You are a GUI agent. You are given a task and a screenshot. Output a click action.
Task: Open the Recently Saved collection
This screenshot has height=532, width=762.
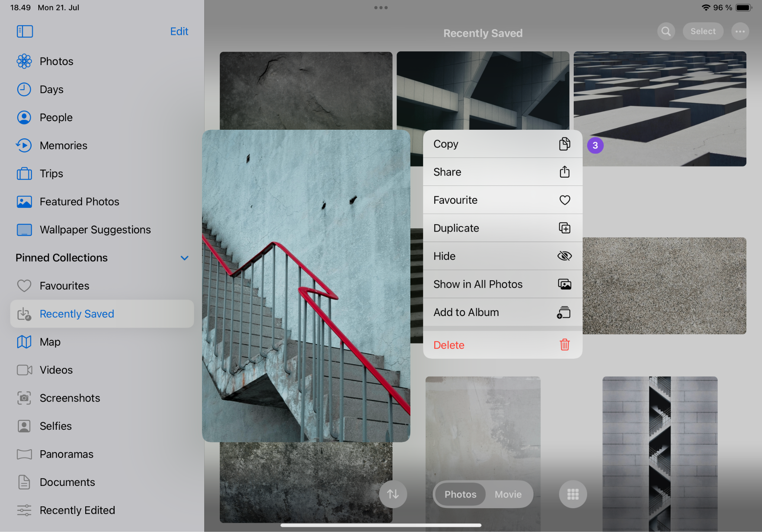(x=102, y=314)
